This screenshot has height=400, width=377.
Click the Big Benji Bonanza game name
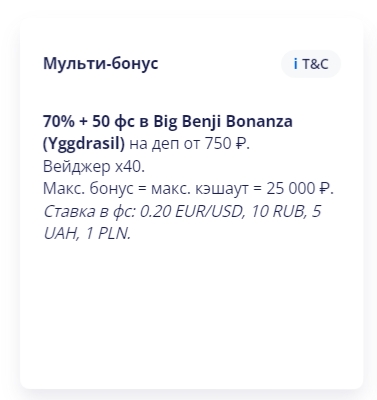(223, 122)
